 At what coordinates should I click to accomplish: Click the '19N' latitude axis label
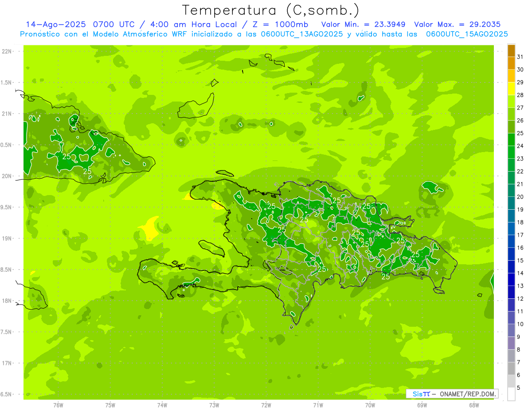coord(7,239)
